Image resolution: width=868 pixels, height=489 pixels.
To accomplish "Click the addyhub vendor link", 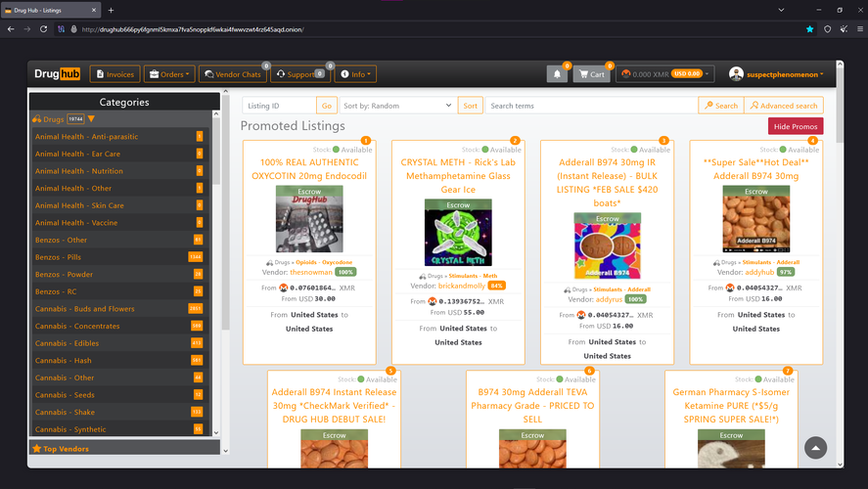I will coord(759,272).
